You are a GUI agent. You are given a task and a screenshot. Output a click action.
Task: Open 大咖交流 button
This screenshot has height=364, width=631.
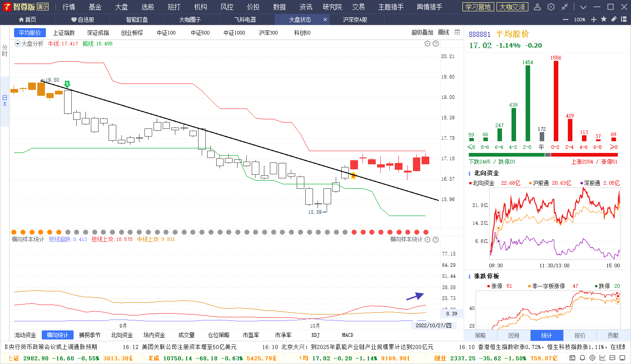[512, 7]
